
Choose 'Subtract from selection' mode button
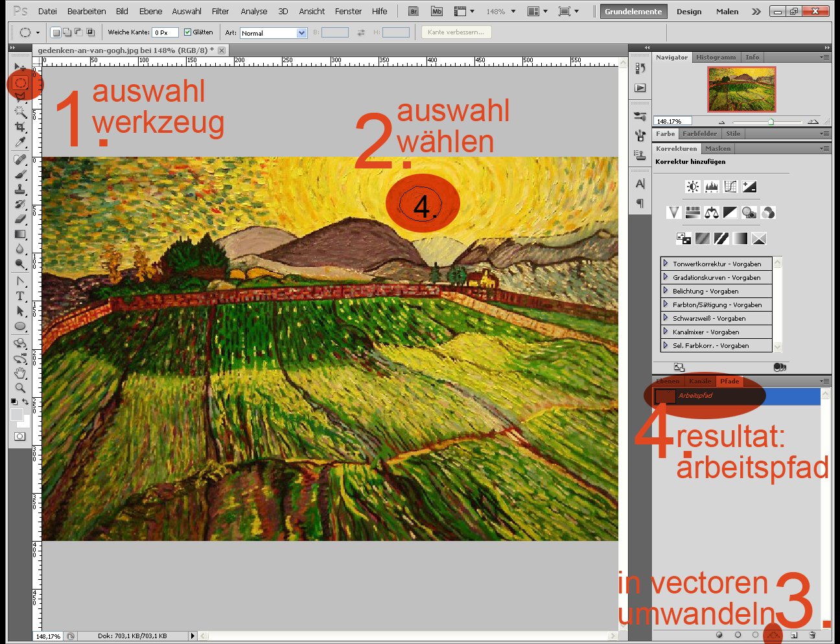78,32
